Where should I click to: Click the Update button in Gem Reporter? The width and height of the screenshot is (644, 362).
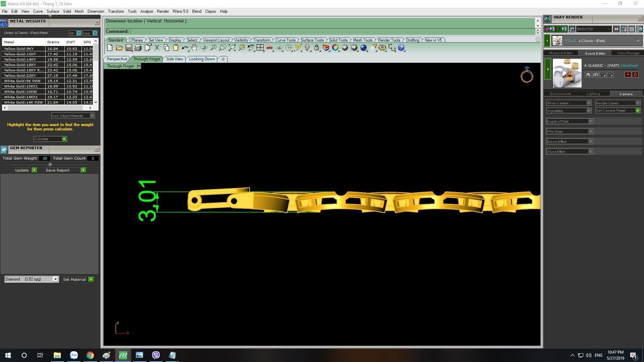(x=25, y=170)
